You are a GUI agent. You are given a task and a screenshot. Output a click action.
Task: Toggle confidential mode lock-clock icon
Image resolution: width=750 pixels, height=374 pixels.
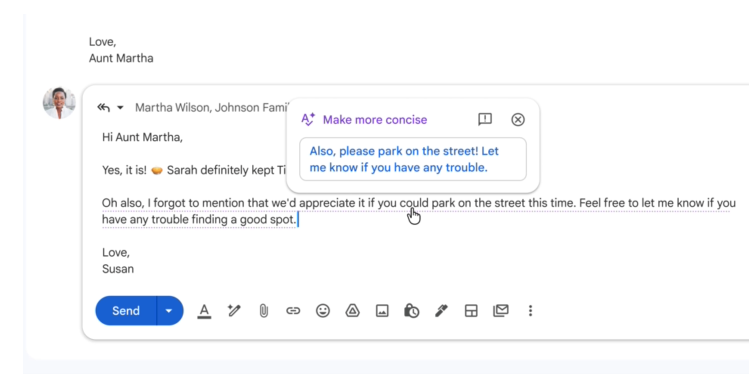point(411,311)
